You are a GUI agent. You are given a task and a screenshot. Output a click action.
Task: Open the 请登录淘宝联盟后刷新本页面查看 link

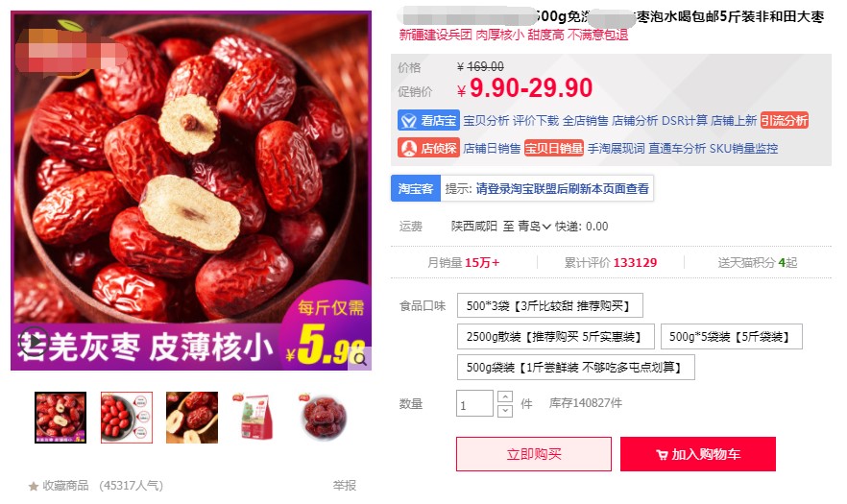562,188
